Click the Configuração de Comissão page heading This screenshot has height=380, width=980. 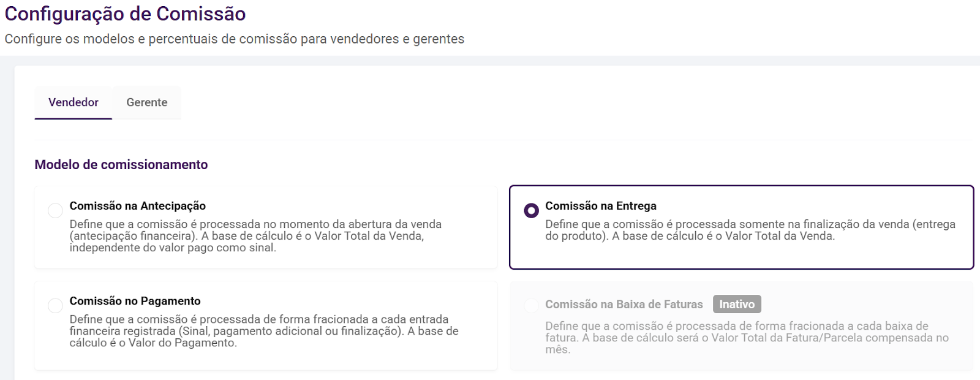point(125,14)
